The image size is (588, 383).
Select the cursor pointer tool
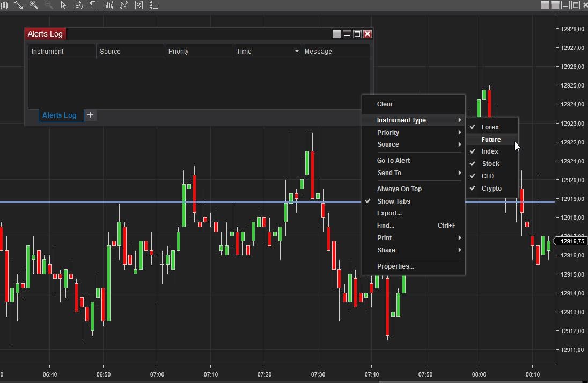pos(63,5)
